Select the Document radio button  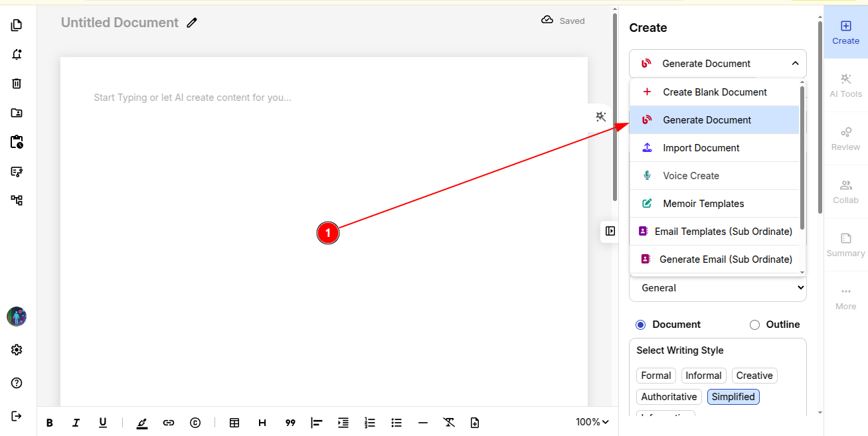click(640, 325)
